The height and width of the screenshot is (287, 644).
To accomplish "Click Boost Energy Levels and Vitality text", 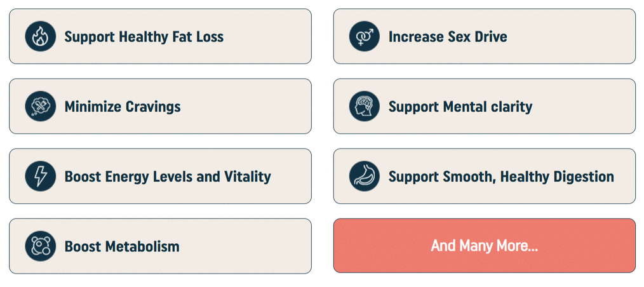I will pos(168,177).
